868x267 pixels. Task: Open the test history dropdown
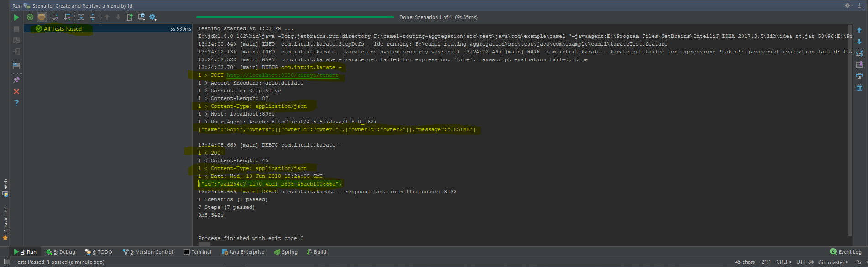(141, 17)
